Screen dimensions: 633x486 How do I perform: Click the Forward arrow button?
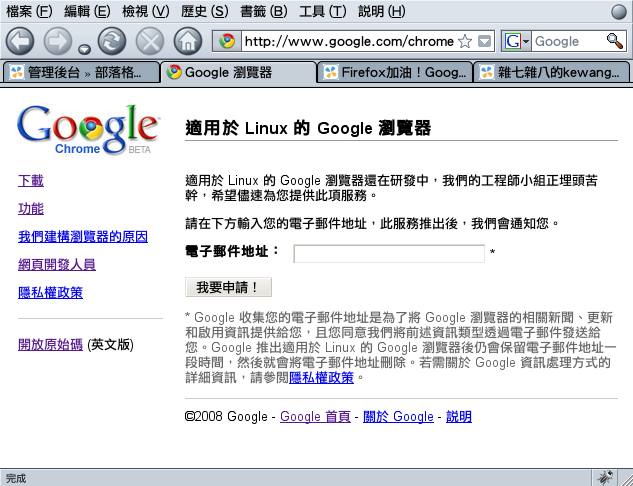pos(58,41)
